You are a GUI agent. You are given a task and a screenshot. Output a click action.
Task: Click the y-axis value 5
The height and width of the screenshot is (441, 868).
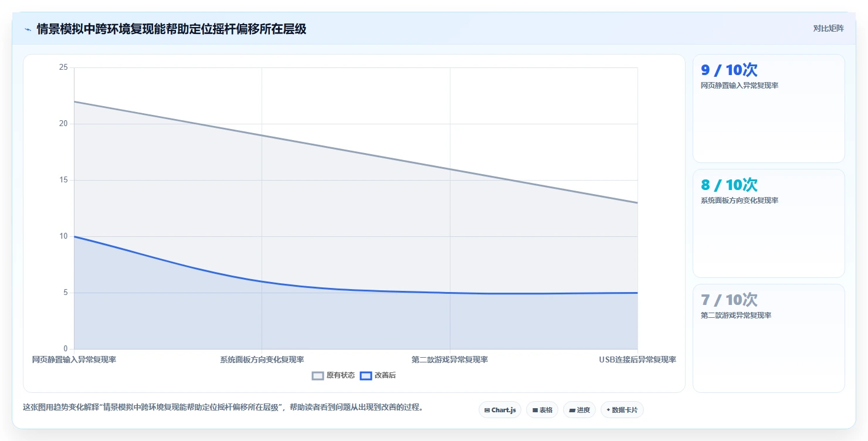click(x=66, y=293)
